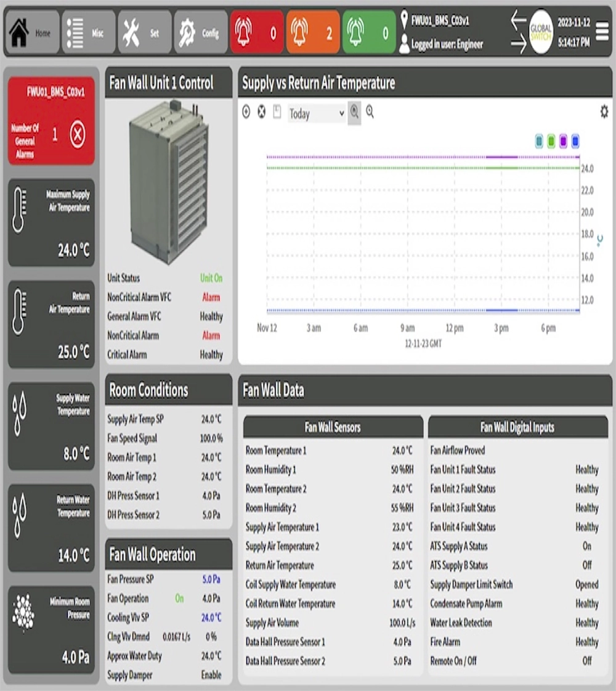Click the fan wall unit image
Viewport: 616px width, 691px height.
point(169,182)
